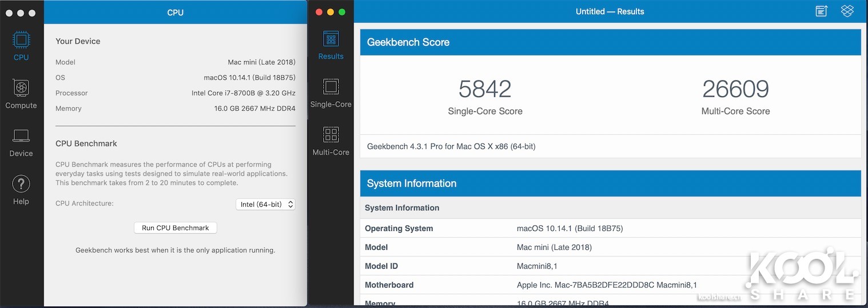This screenshot has width=868, height=308.
Task: Open Help in the Geekbench sidebar
Action: pyautogui.click(x=21, y=190)
